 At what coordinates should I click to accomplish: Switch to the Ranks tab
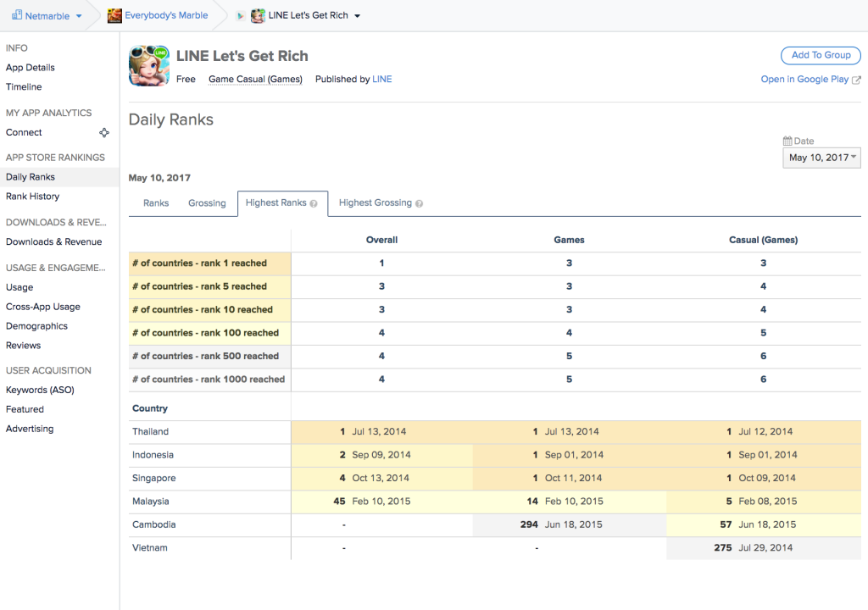click(x=156, y=203)
